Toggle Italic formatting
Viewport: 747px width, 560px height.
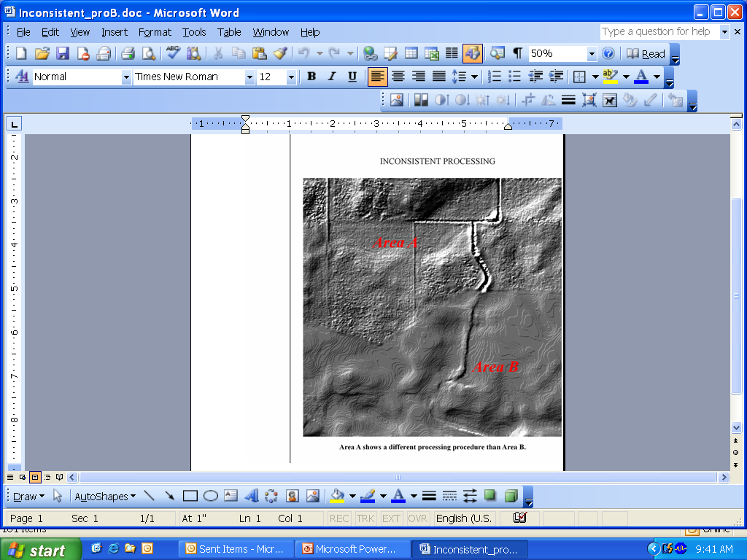(x=332, y=77)
